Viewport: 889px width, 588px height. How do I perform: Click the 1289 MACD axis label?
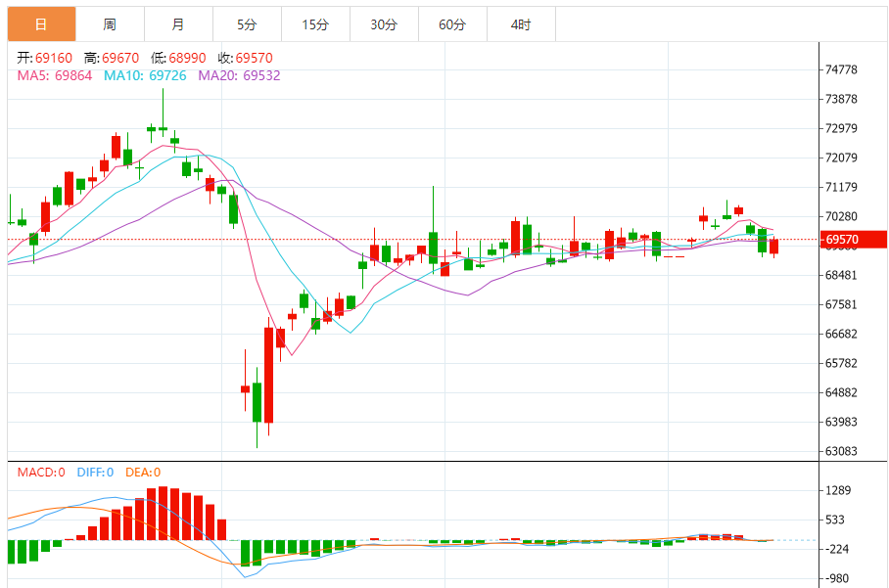[838, 490]
